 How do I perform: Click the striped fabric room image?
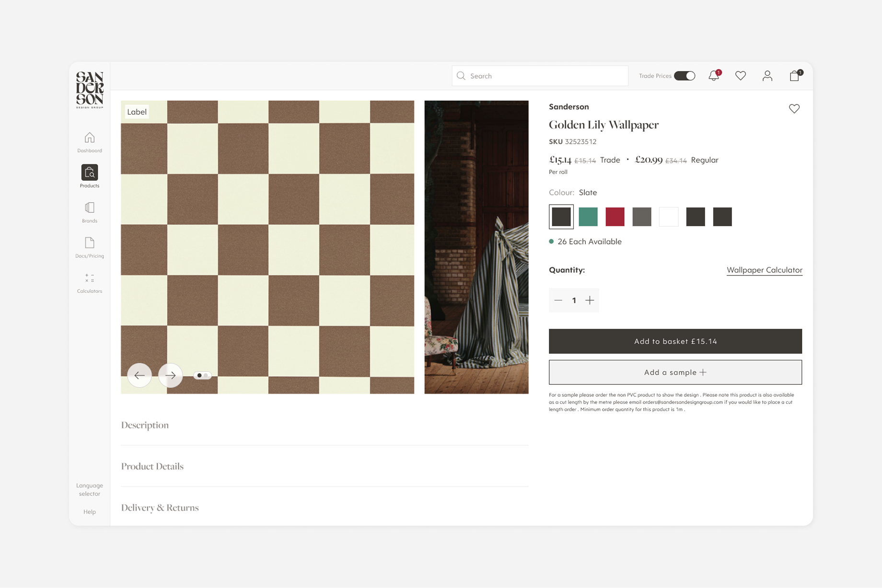tap(476, 247)
